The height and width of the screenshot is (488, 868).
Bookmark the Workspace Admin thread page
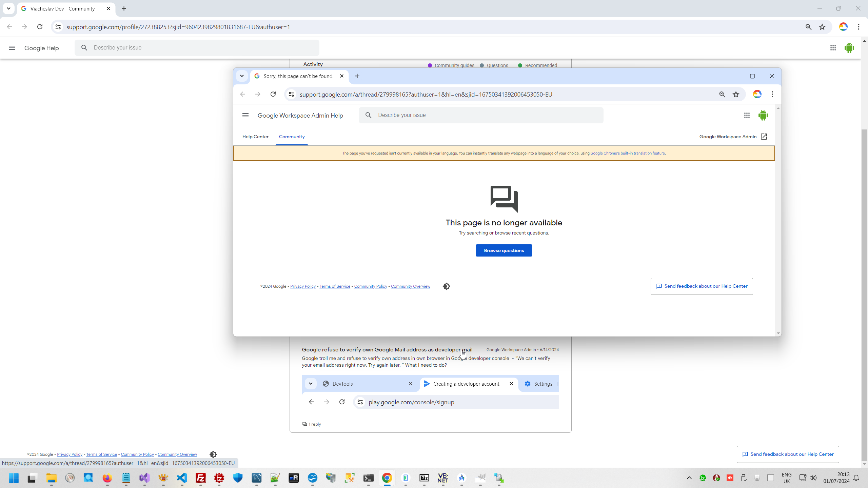[736, 94]
